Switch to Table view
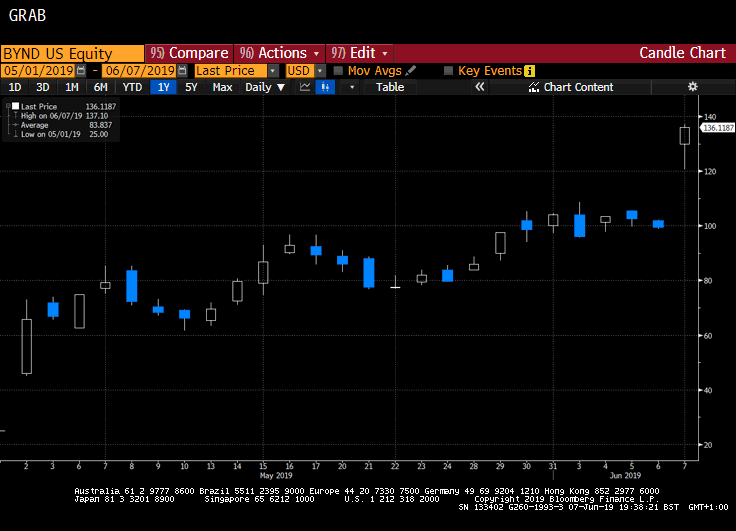The width and height of the screenshot is (736, 531). coord(390,87)
